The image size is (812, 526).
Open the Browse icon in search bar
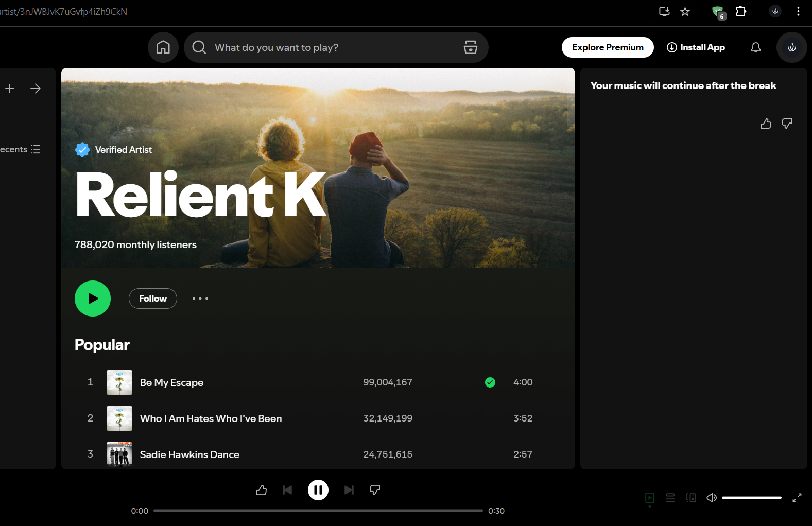470,47
